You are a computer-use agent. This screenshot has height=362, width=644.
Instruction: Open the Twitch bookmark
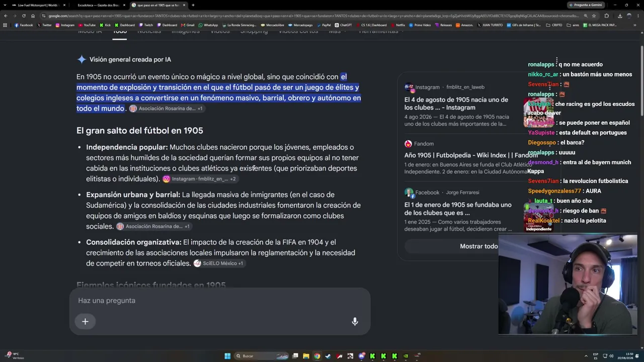pyautogui.click(x=146, y=25)
